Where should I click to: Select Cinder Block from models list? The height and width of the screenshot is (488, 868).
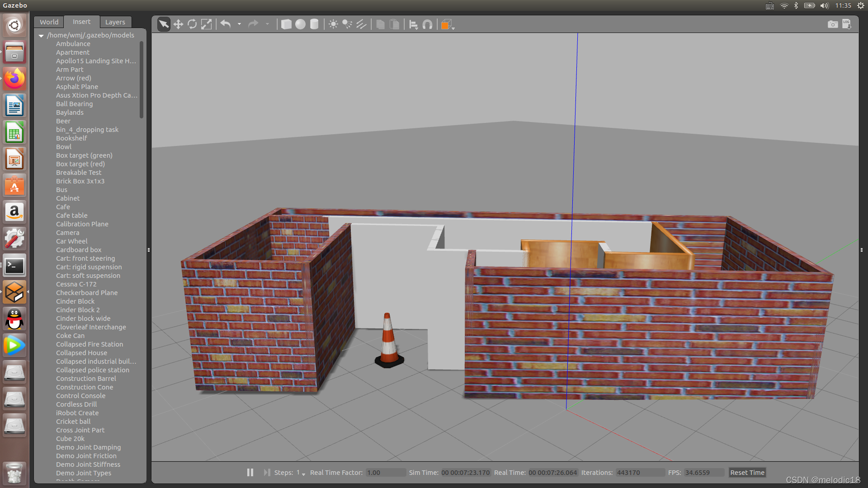[x=75, y=301]
